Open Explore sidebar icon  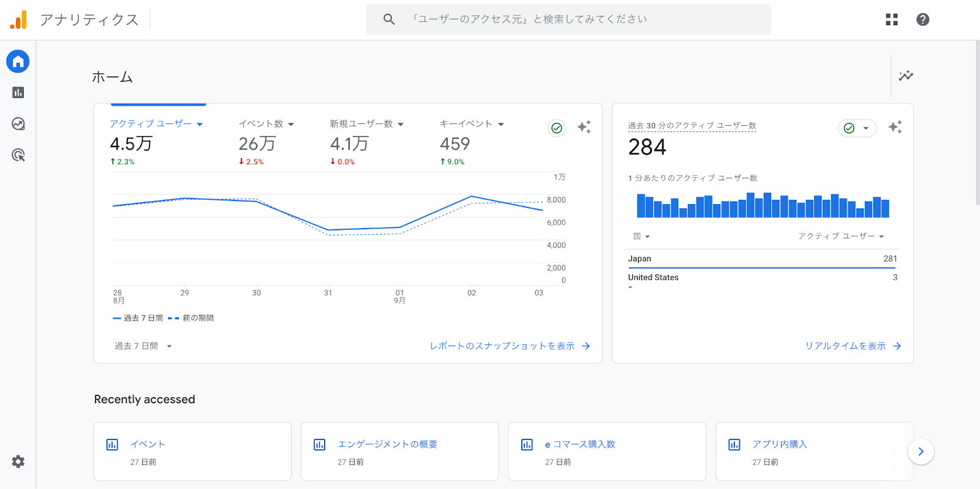pos(18,124)
